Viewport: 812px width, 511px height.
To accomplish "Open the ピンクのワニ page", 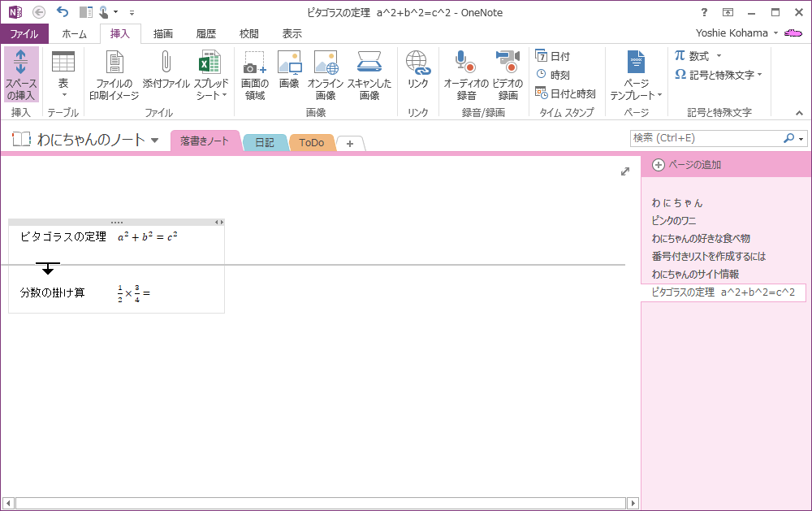I will point(674,221).
